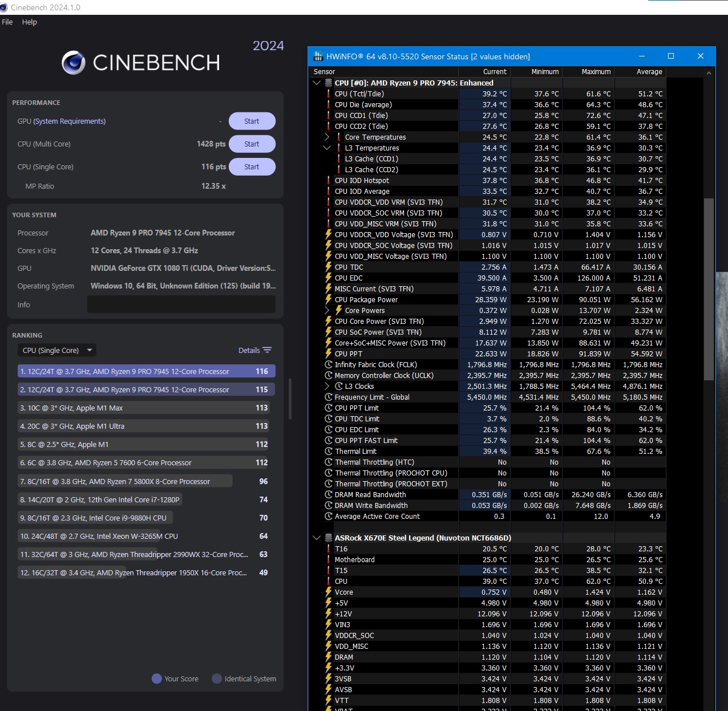The width and height of the screenshot is (728, 711).
Task: Click the lightning icon for DRAM voltage
Action: (x=329, y=657)
